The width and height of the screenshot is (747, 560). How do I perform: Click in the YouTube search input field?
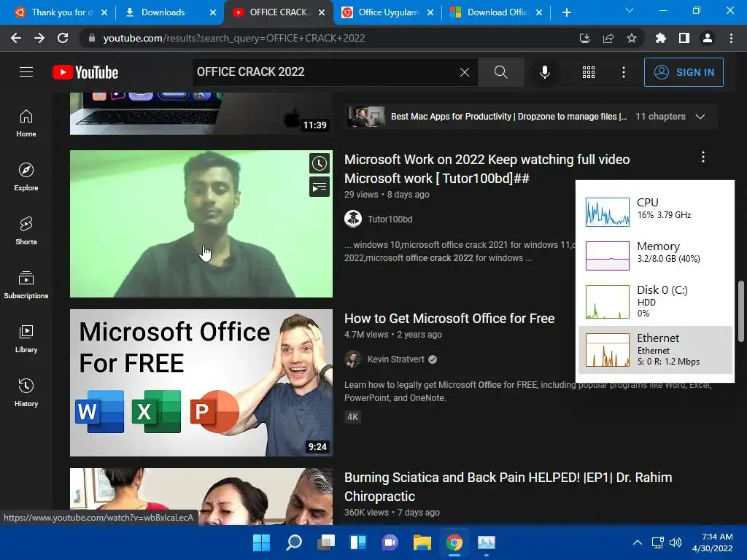point(324,72)
